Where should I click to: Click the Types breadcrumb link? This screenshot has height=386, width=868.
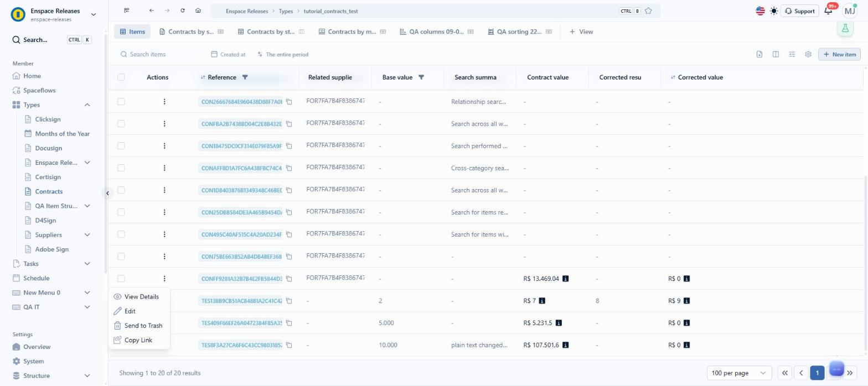pyautogui.click(x=286, y=11)
